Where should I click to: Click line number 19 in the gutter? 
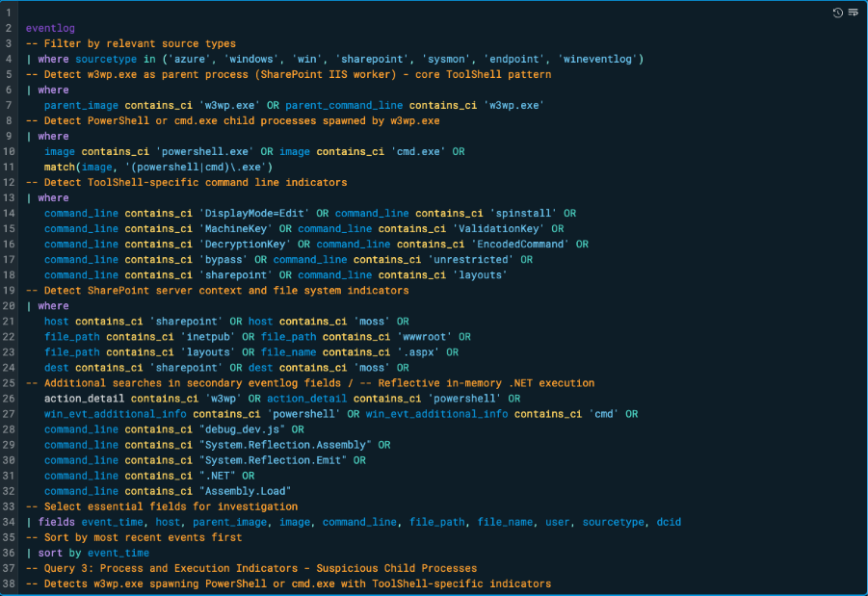pos(8,290)
